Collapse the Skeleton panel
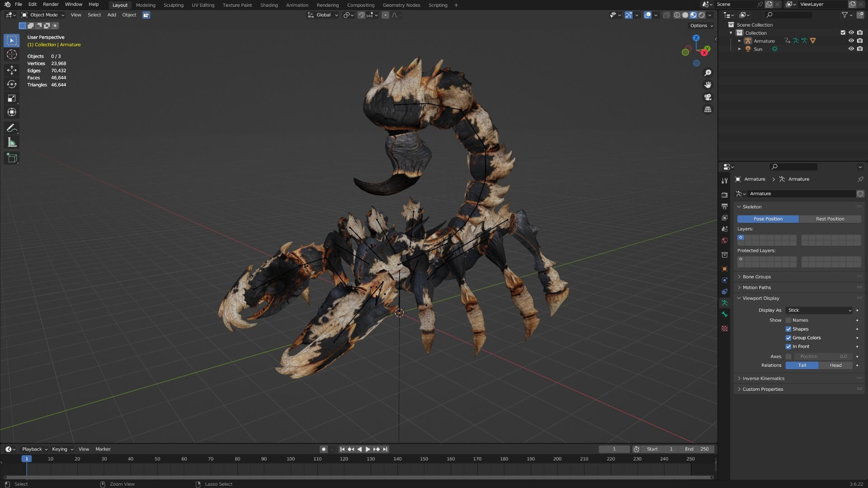This screenshot has height=488, width=868. point(752,207)
